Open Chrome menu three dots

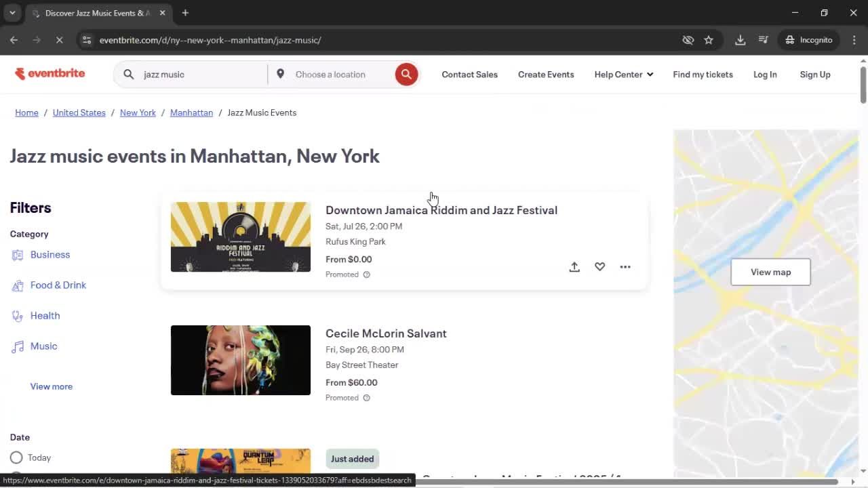[x=854, y=40]
